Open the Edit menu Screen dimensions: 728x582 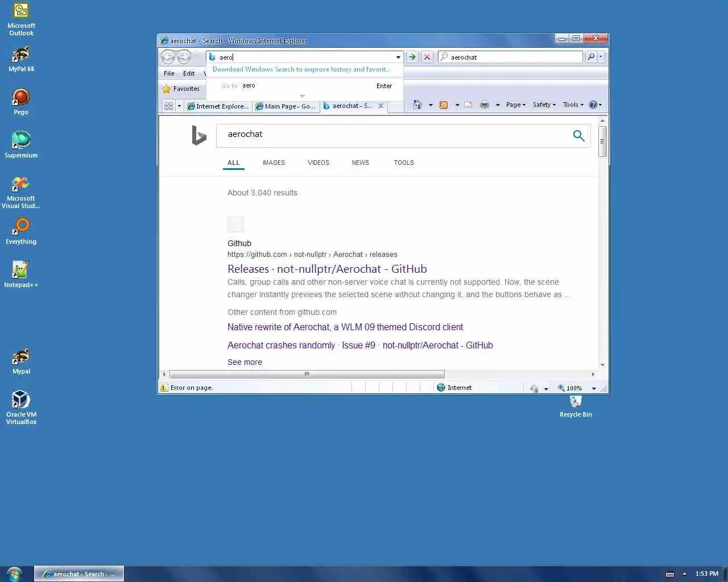pos(189,73)
